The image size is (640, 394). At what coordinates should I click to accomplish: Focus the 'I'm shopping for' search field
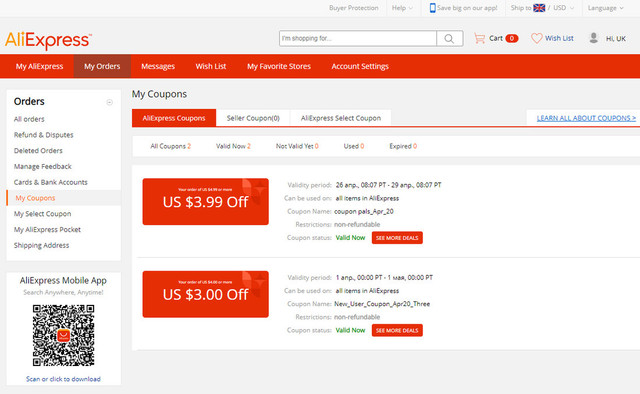pos(358,38)
